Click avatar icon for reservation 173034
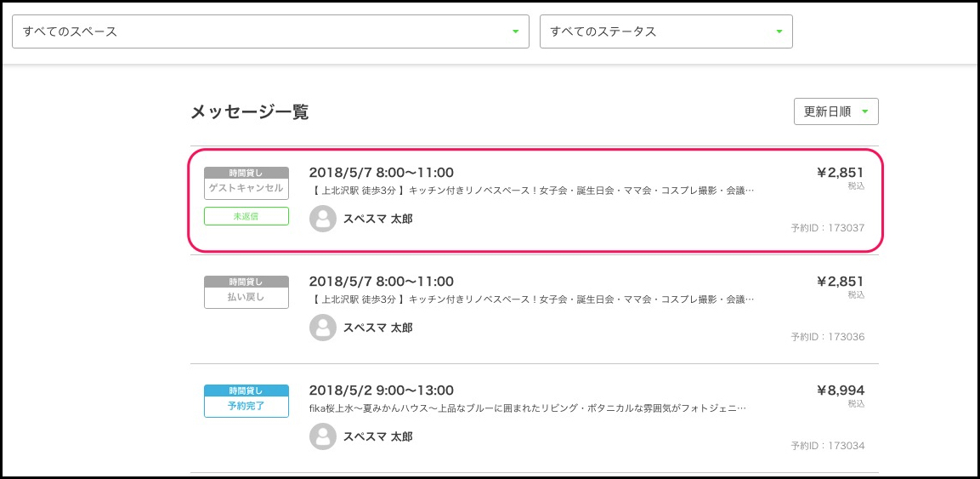 coord(322,436)
